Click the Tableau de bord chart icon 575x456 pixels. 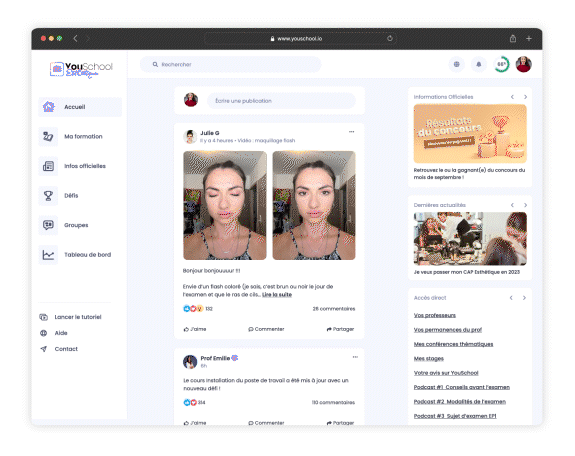pyautogui.click(x=48, y=255)
